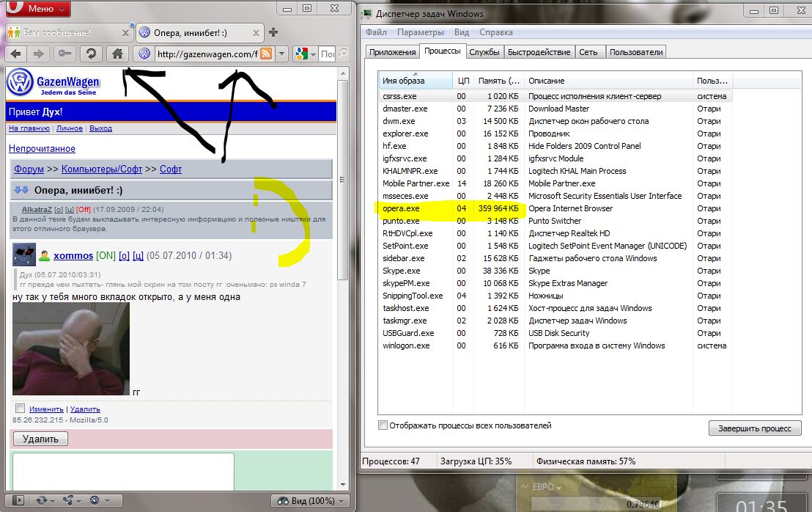The height and width of the screenshot is (512, 812).
Task: Click the 'Завершить процесс' button
Action: (x=755, y=428)
